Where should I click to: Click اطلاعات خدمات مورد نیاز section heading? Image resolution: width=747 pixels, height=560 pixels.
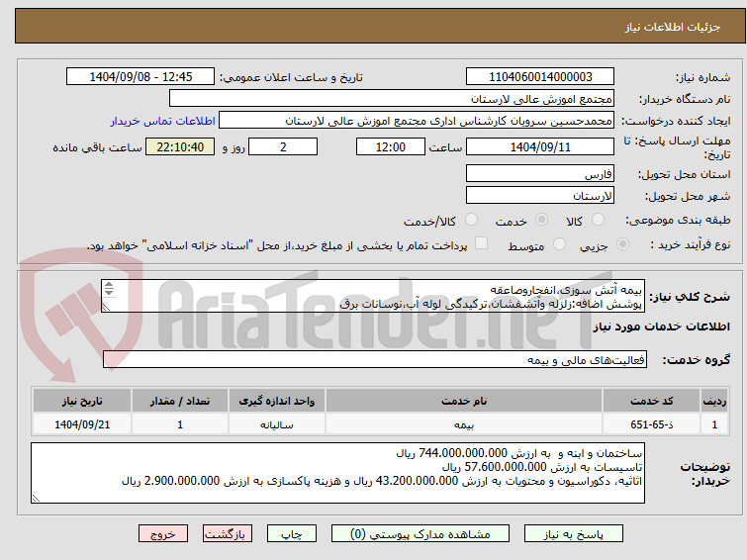[x=661, y=327]
